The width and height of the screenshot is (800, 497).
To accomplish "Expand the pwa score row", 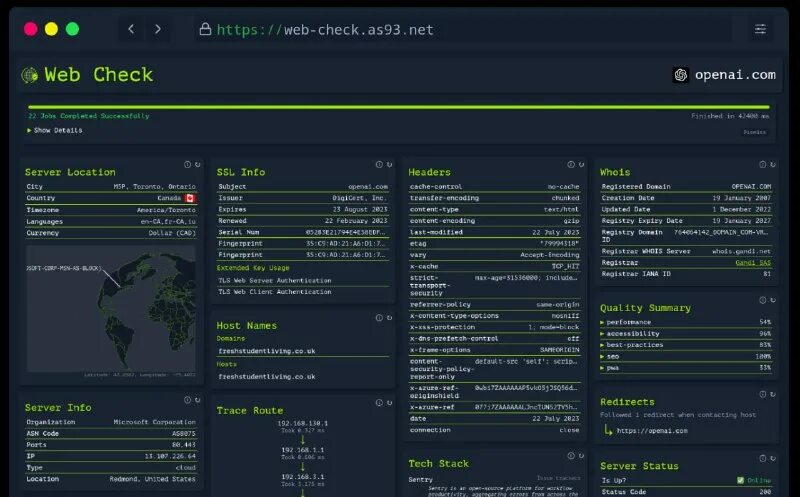I will click(686, 367).
